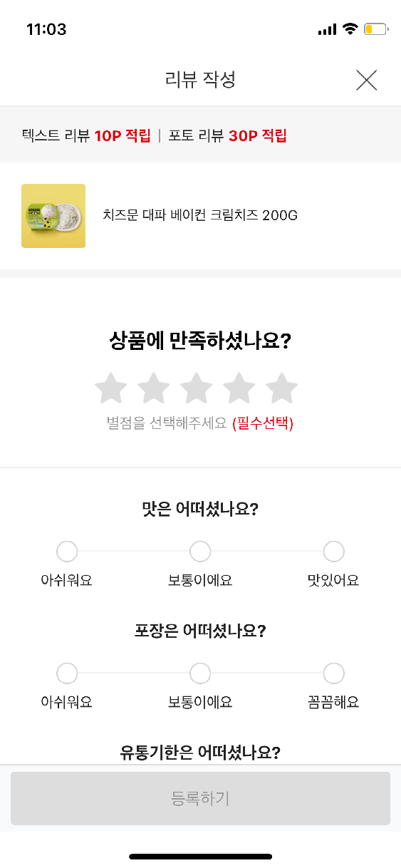This screenshot has width=401, height=868.
Task: Choose 보통이에요 for taste question
Action: pyautogui.click(x=200, y=552)
